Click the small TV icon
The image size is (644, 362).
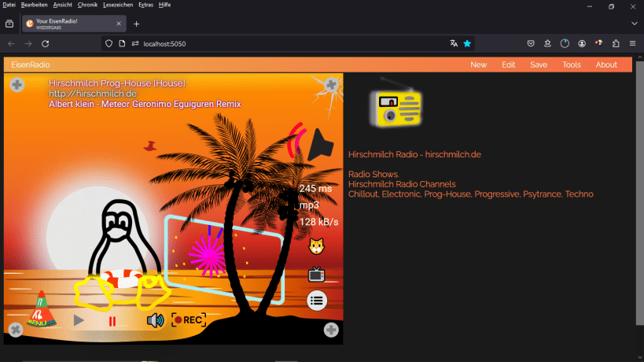(x=316, y=274)
